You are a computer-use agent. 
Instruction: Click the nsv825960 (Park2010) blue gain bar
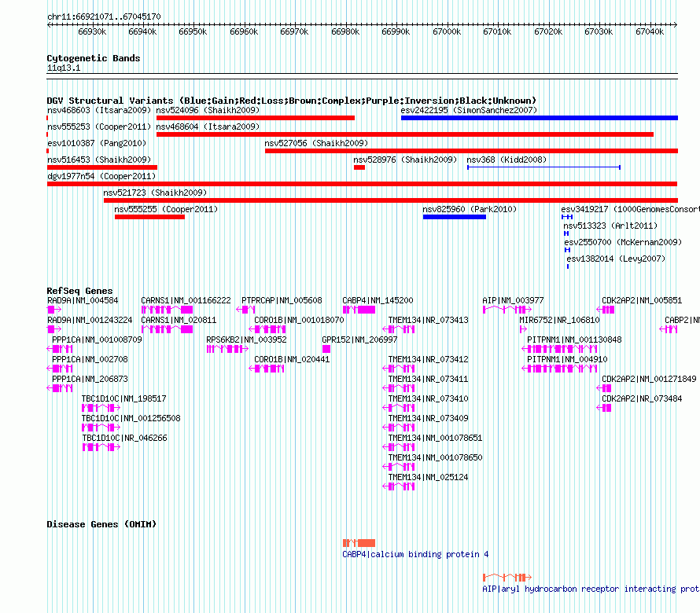(455, 217)
